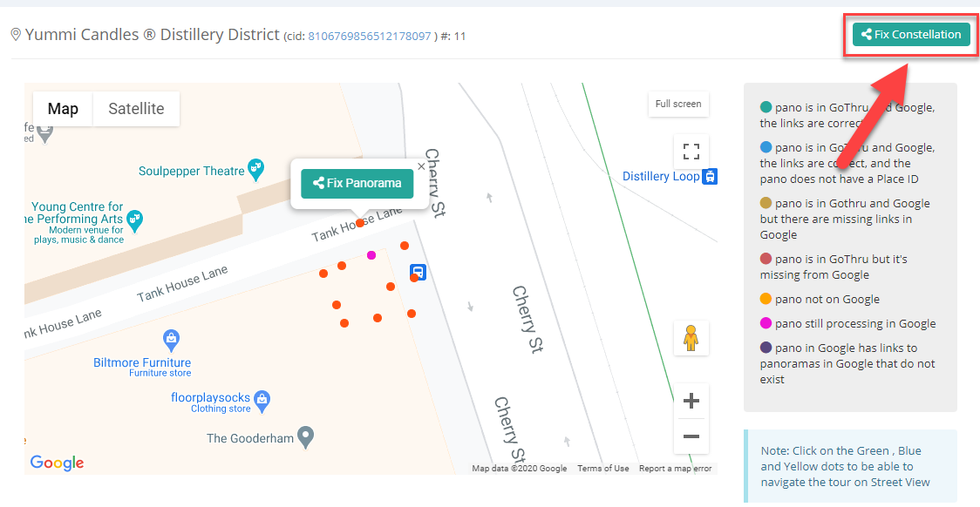Screen dimensions: 980x507
Task: Click the Google logo on the map
Action: tap(57, 463)
